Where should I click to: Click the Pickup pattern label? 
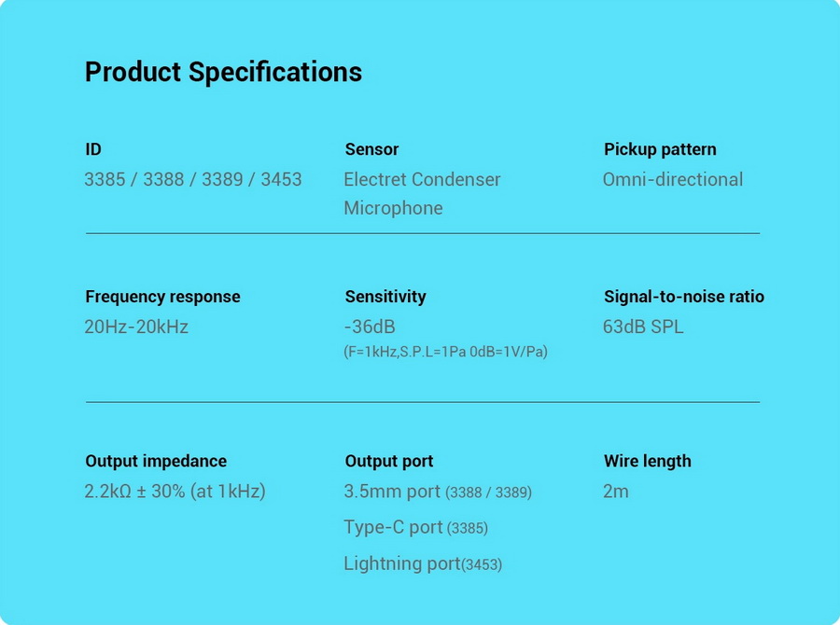tap(660, 149)
